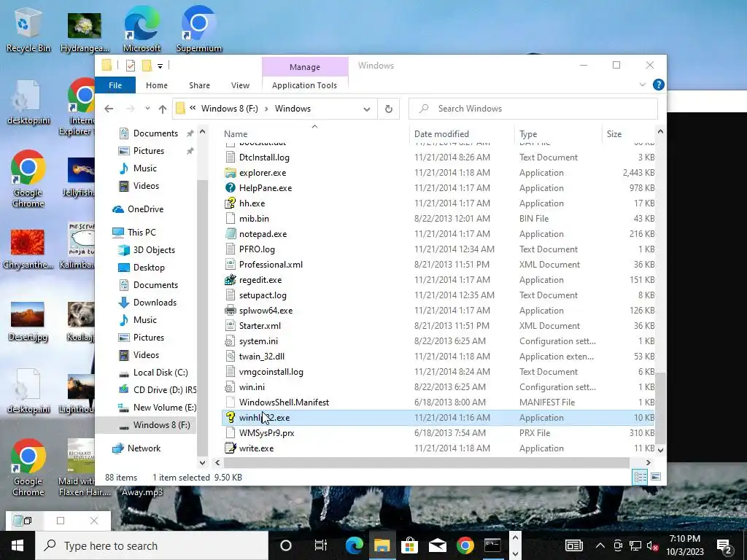Open Application Tools ribbon tab
The image size is (747, 560).
304,85
